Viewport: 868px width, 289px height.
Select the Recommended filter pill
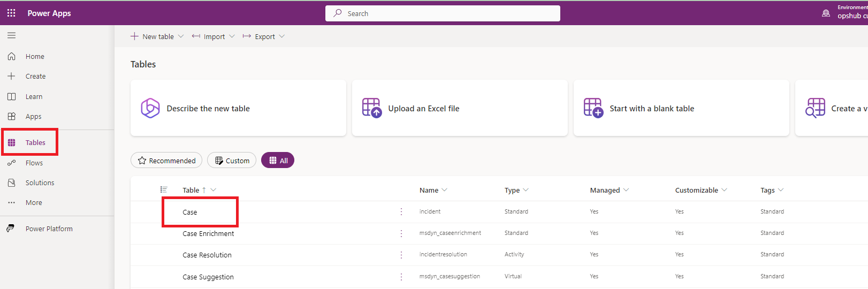(166, 161)
